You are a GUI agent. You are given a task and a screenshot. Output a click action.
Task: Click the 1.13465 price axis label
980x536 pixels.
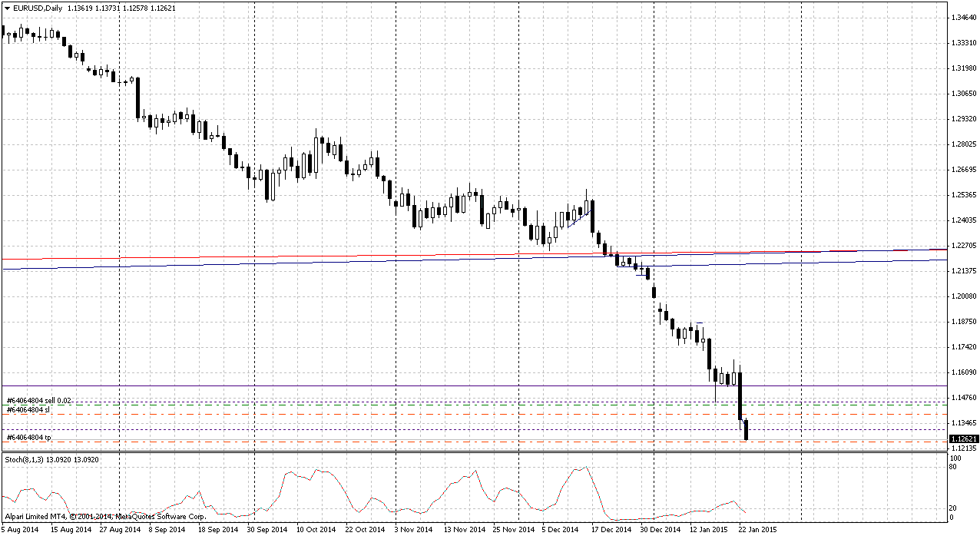(x=963, y=423)
